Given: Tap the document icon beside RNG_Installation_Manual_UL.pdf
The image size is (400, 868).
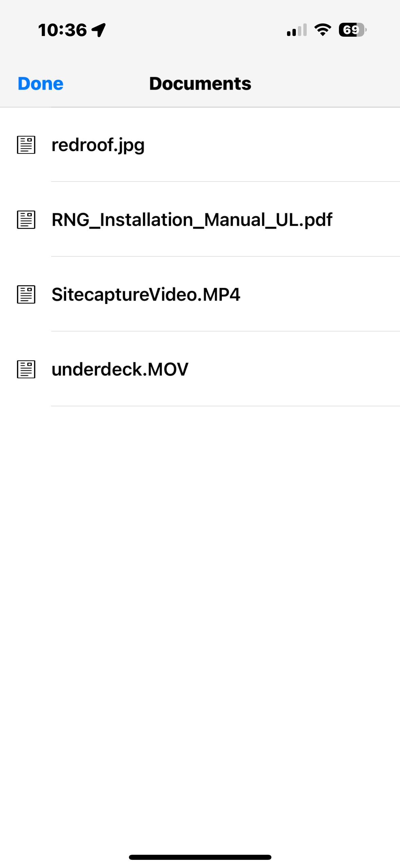Looking at the screenshot, I should coord(26,220).
